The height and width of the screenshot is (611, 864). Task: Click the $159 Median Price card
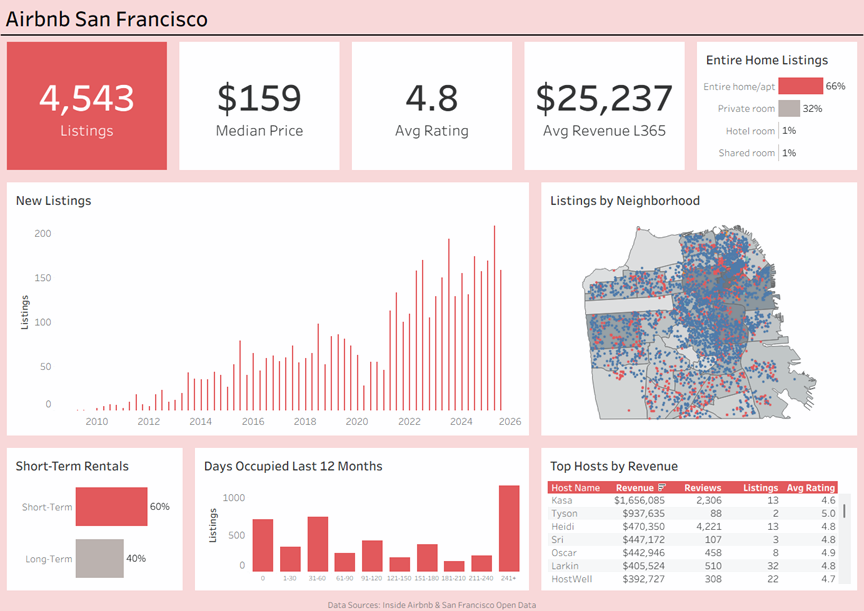(x=259, y=106)
